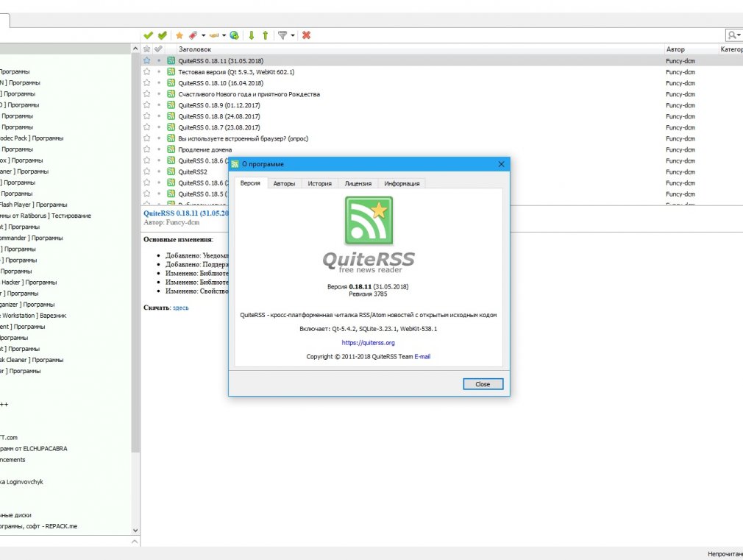The height and width of the screenshot is (560, 743).
Task: Mark selected news as read
Action: coord(149,35)
